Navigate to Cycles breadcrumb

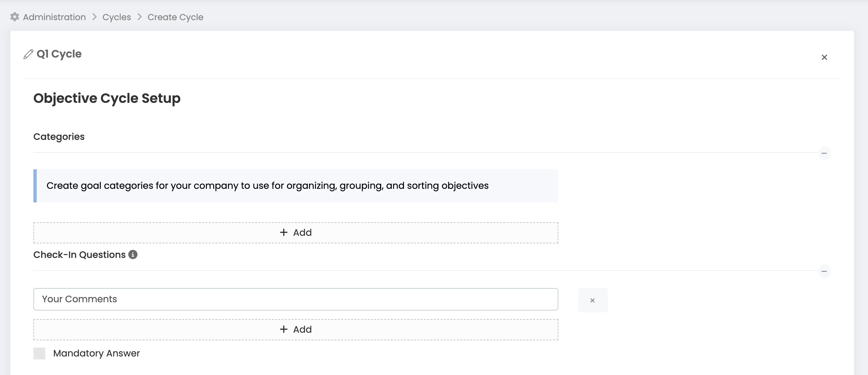(117, 17)
